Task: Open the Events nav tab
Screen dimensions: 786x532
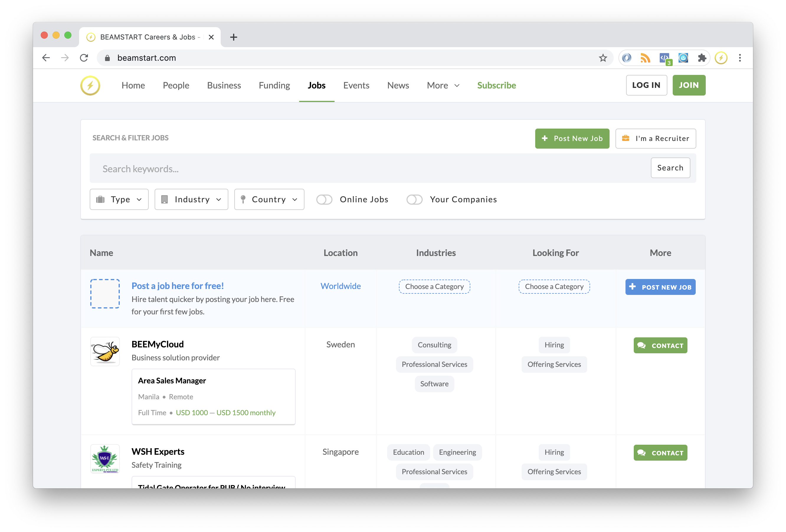Action: (356, 86)
